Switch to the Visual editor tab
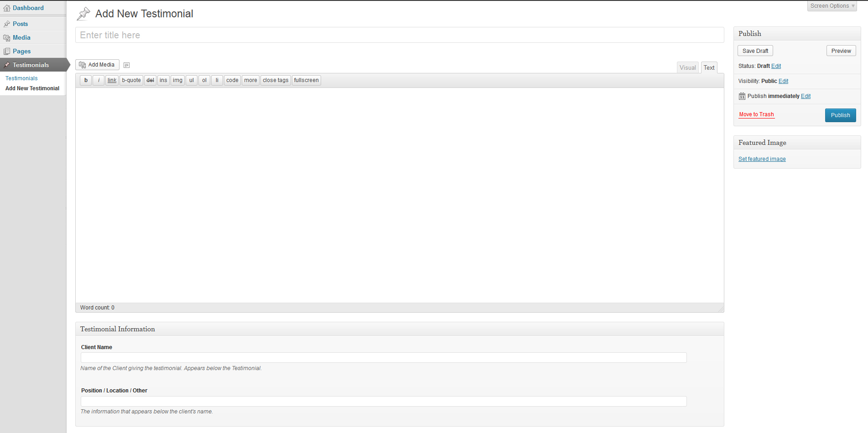The height and width of the screenshot is (433, 868). click(687, 68)
